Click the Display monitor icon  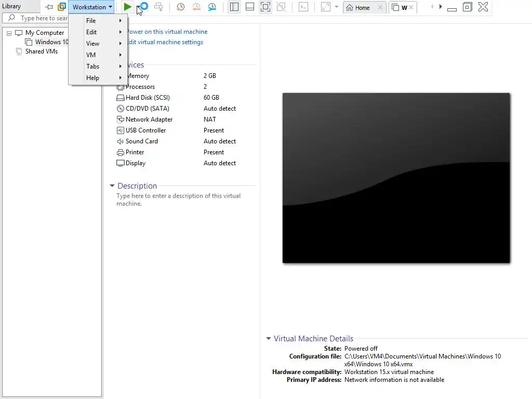120,163
